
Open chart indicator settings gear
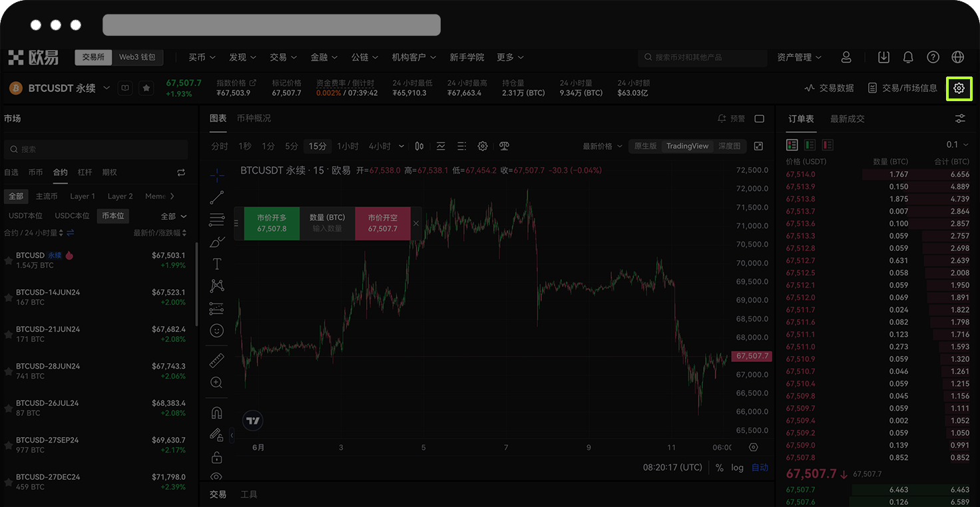coord(482,146)
